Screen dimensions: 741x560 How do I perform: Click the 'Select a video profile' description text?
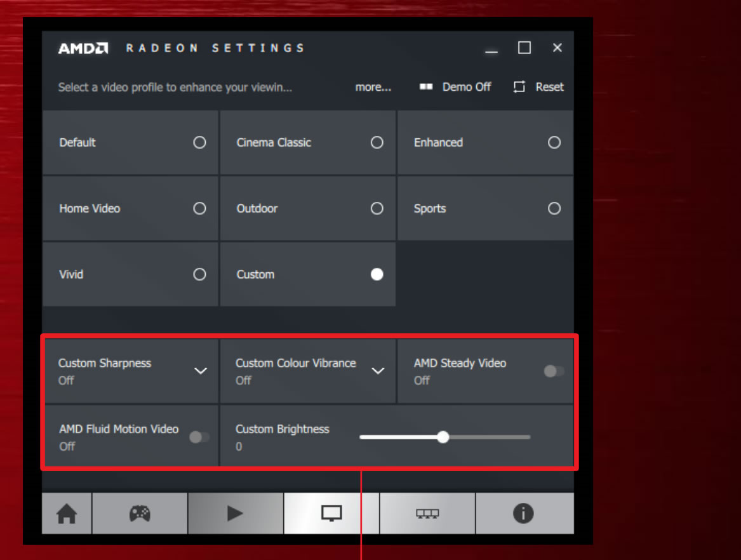pos(175,88)
